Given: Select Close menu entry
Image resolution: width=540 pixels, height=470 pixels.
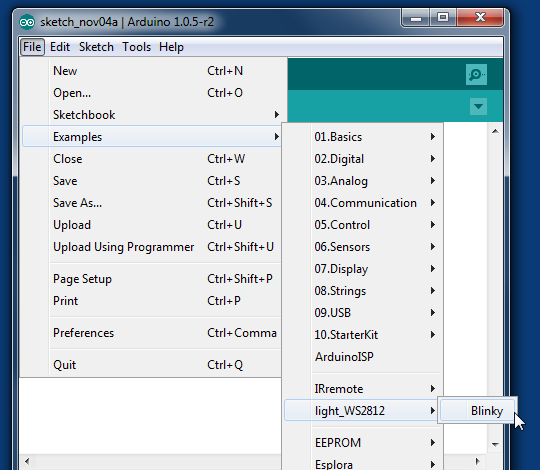Looking at the screenshot, I should [152, 159].
